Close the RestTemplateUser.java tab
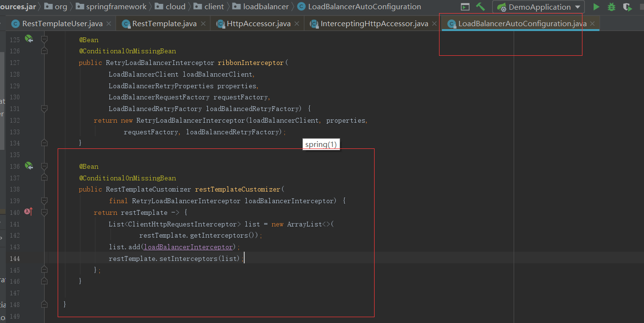This screenshot has height=323, width=644. (x=109, y=24)
